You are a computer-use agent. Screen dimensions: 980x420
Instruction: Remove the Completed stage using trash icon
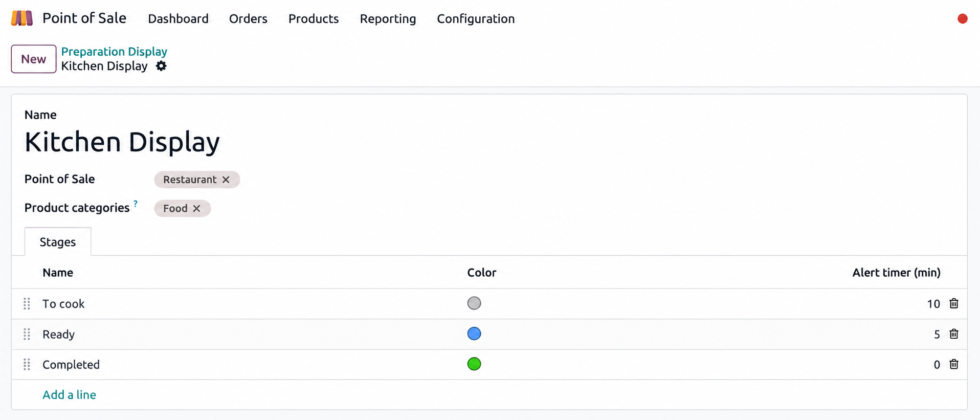[x=954, y=364]
